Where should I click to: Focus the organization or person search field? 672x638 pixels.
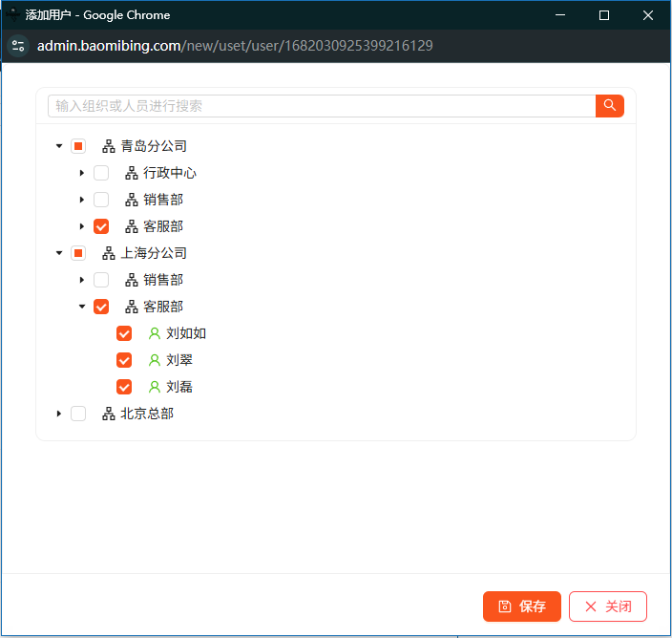321,106
